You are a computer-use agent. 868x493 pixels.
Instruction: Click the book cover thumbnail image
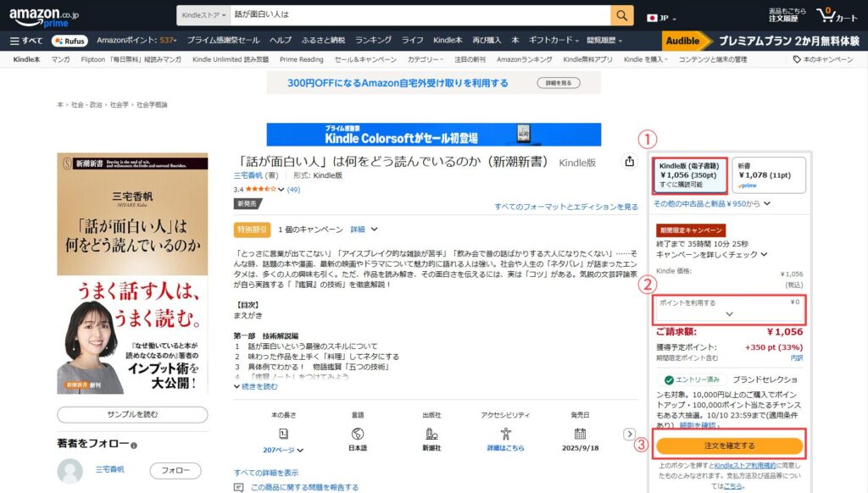click(132, 274)
